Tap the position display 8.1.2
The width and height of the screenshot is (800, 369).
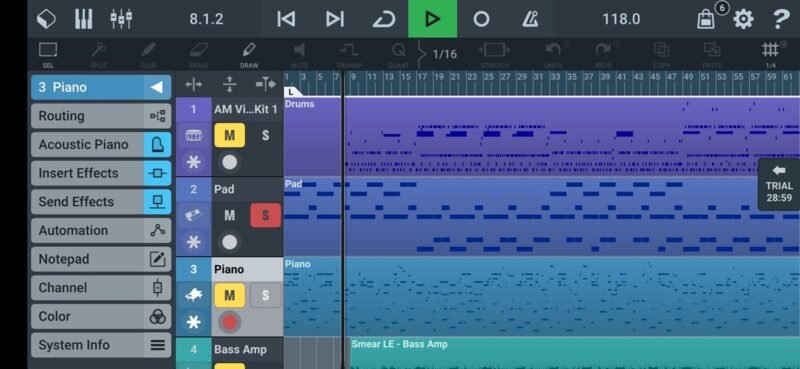point(207,19)
